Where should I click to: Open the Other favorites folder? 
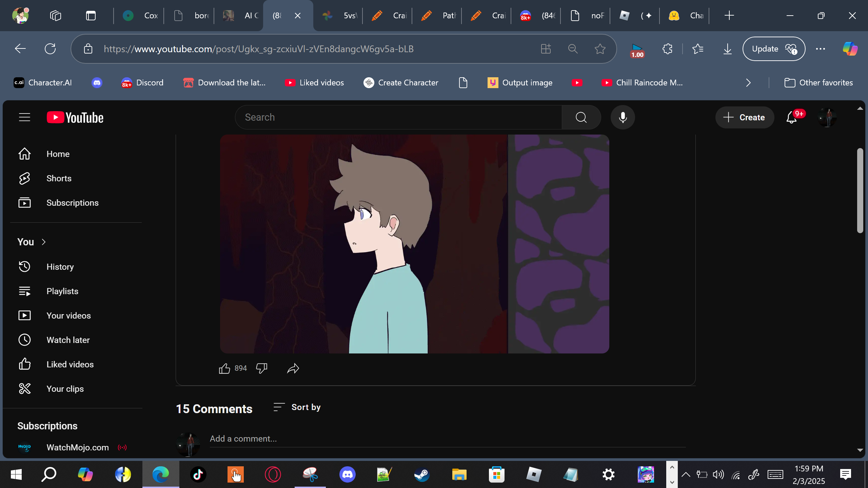[818, 83]
